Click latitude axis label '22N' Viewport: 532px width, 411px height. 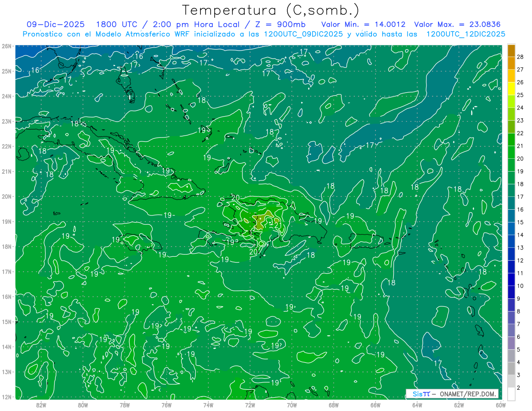(7, 146)
